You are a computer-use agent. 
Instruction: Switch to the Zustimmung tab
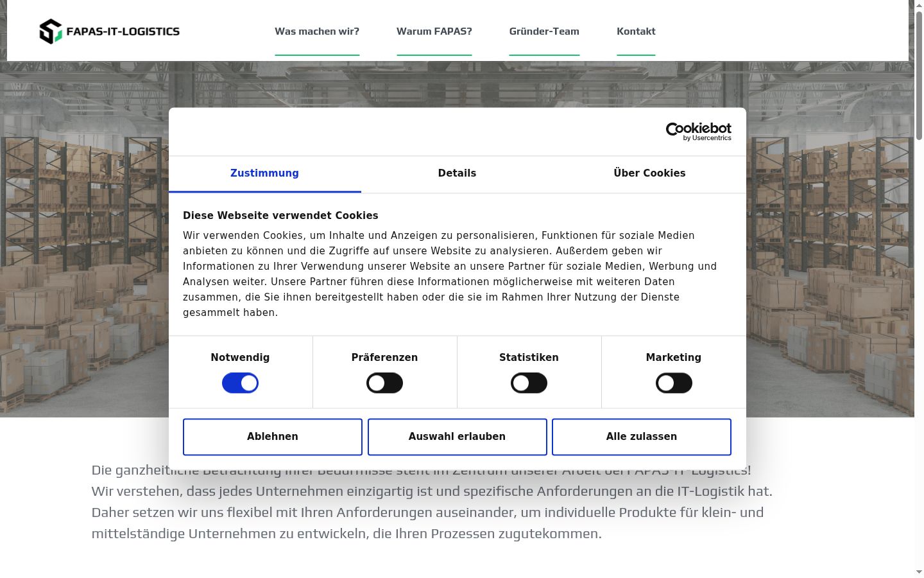[x=264, y=173]
